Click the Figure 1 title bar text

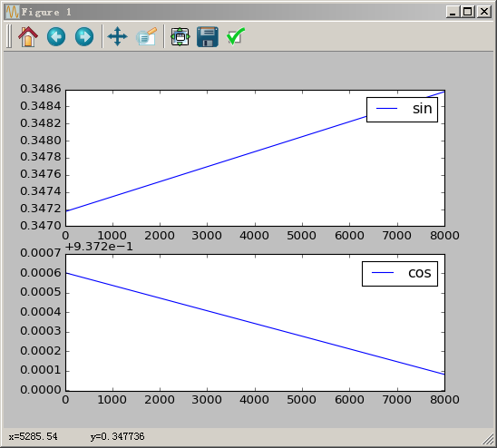coord(46,13)
